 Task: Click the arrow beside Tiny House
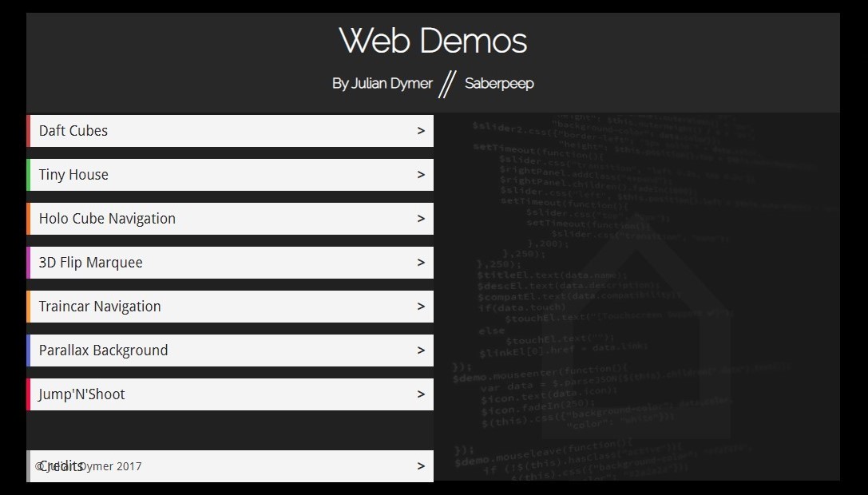point(421,174)
